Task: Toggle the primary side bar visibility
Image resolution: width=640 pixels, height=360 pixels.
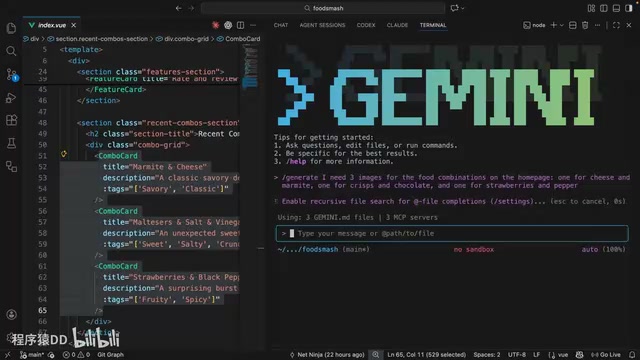Action: (x=604, y=8)
